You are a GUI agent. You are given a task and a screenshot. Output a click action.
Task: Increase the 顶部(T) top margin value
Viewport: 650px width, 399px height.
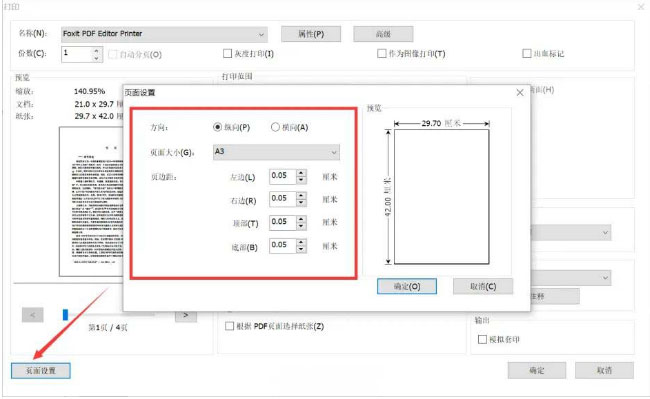pyautogui.click(x=302, y=219)
